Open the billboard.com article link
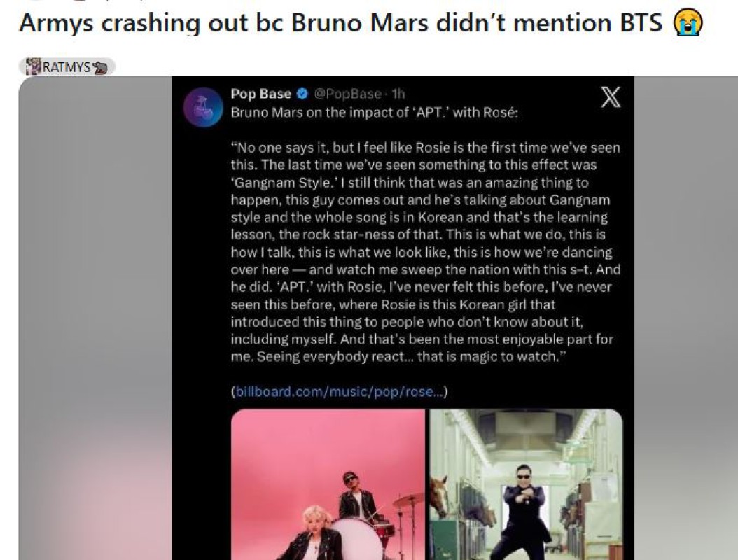This screenshot has width=738, height=560. point(339,392)
